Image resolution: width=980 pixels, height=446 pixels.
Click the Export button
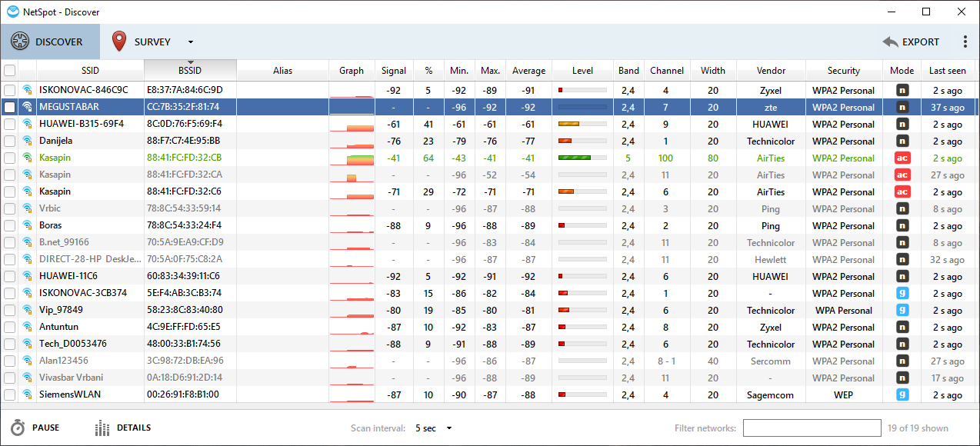pos(911,42)
